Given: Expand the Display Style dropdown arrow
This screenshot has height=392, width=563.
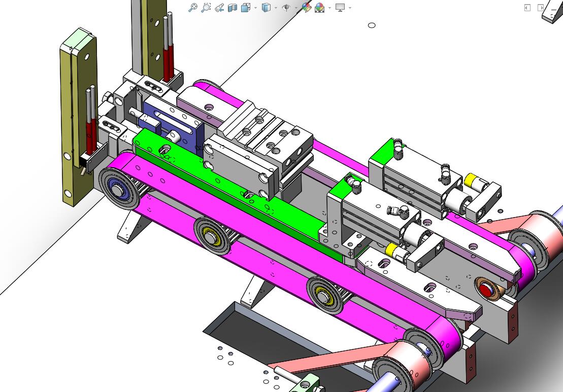Looking at the screenshot, I should pos(276,8).
